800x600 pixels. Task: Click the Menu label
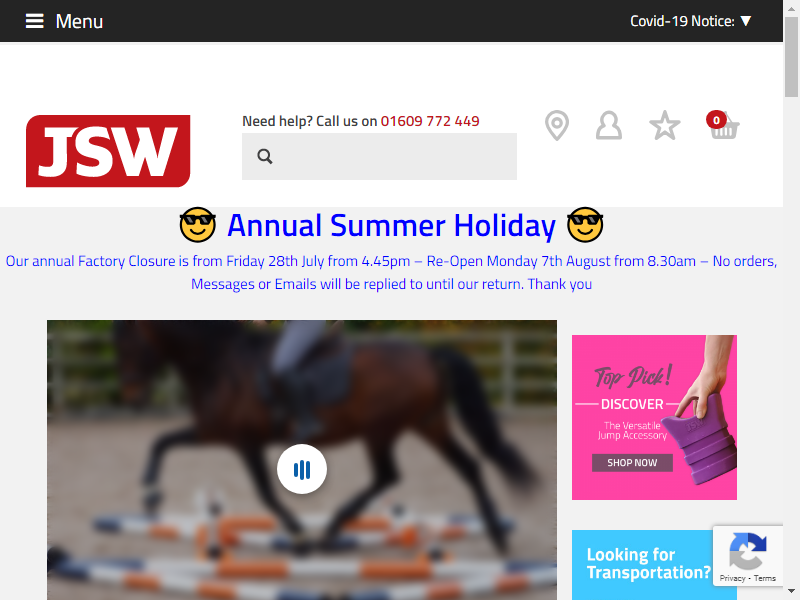tap(79, 21)
